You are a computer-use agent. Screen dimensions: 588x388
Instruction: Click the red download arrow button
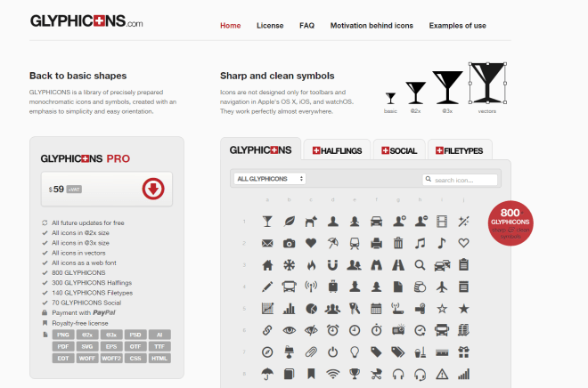pos(153,189)
